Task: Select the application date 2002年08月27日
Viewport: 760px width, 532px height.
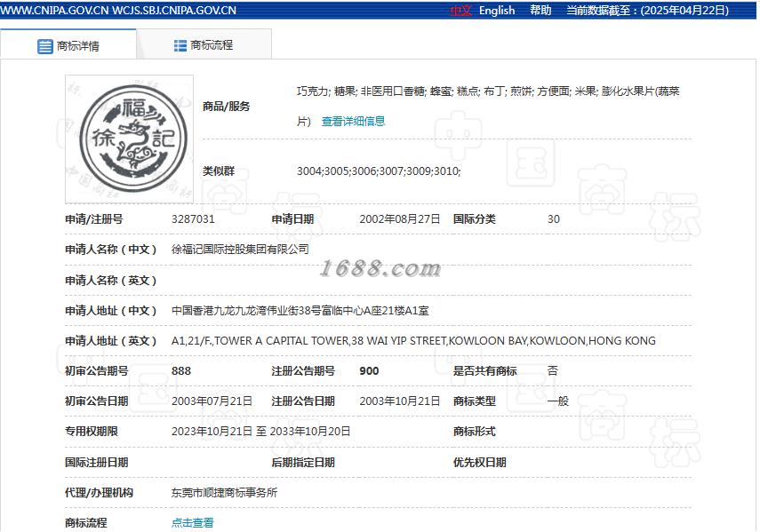Action: [400, 218]
